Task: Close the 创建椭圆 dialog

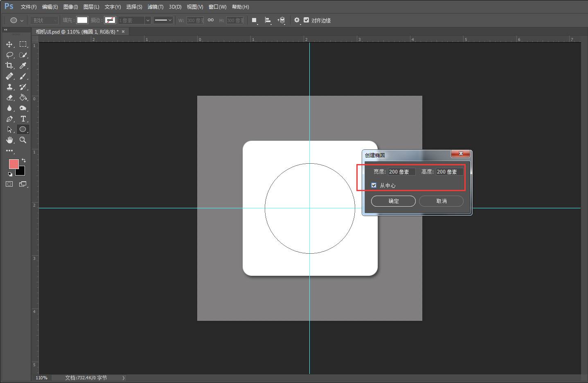Action: click(461, 154)
